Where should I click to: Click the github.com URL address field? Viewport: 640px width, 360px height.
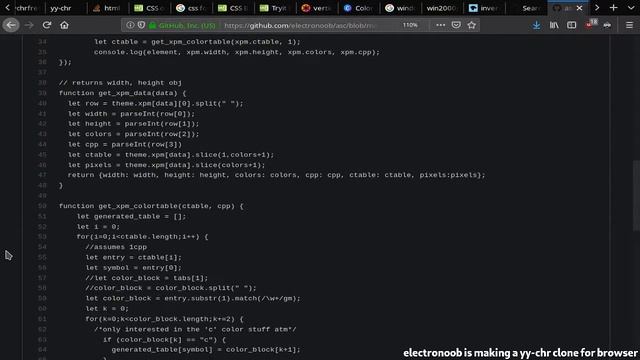point(300,25)
